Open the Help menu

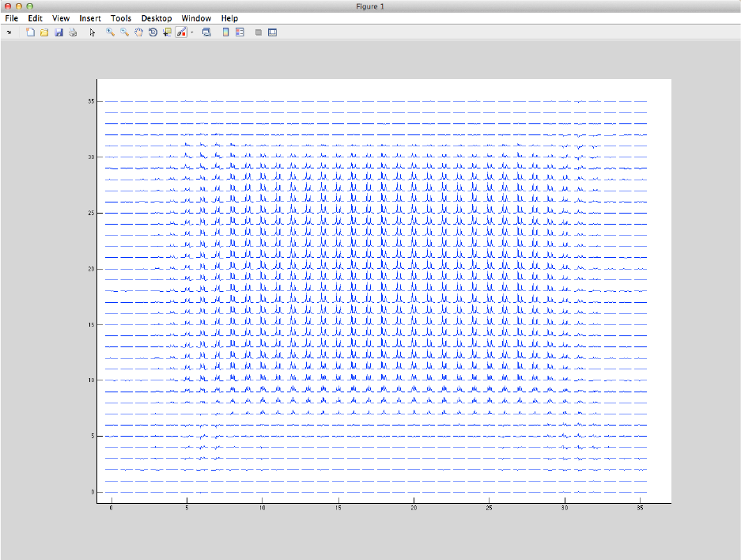click(x=229, y=18)
